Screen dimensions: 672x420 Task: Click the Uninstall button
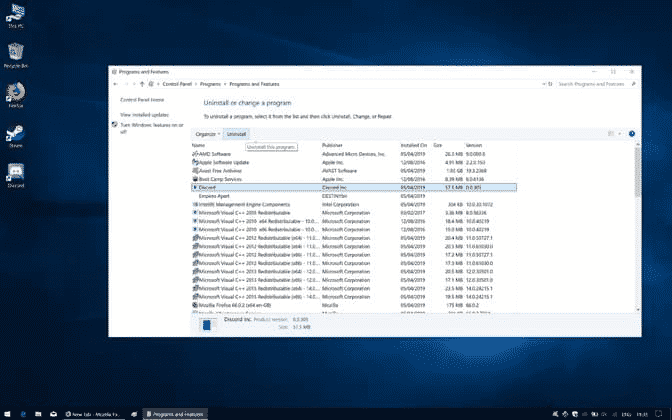[236, 134]
